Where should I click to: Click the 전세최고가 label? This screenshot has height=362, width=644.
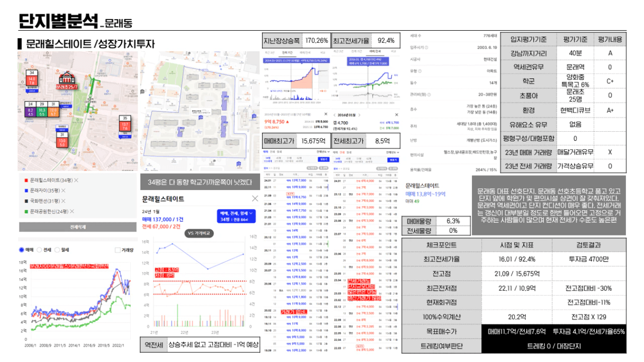(x=348, y=141)
